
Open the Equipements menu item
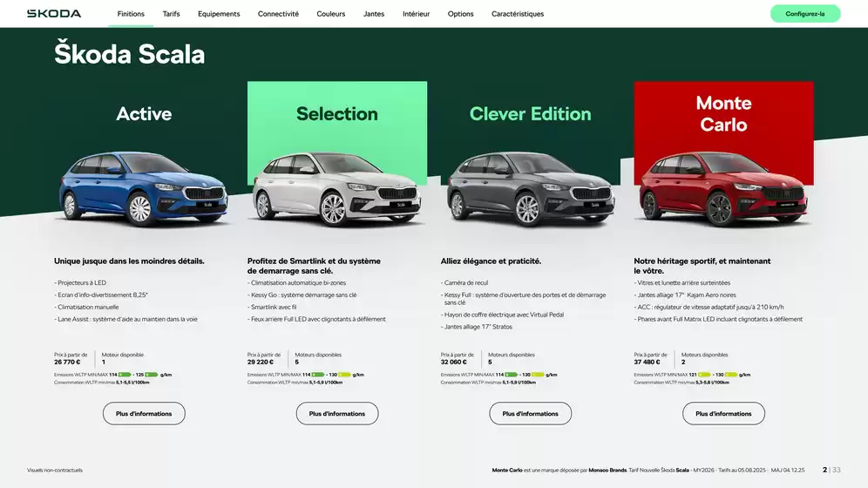pyautogui.click(x=219, y=14)
